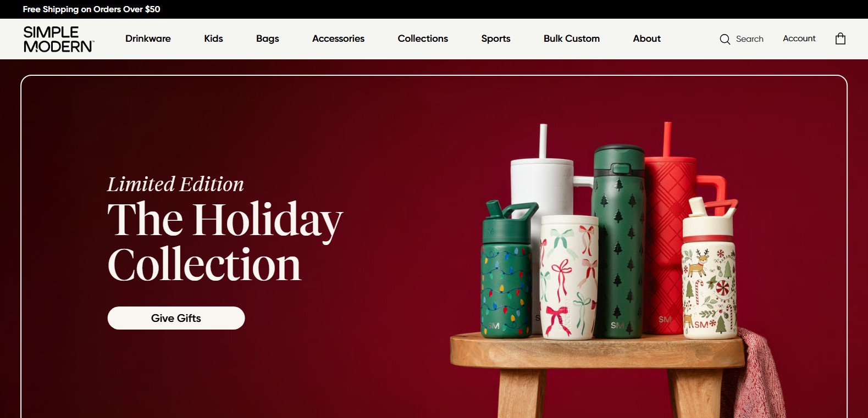The height and width of the screenshot is (418, 868).
Task: Click the tall dark green tree bottle
Action: pyautogui.click(x=618, y=242)
